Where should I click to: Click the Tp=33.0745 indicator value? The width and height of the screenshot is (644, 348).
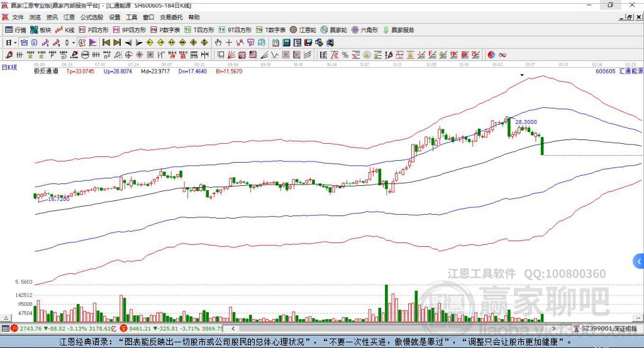point(80,72)
